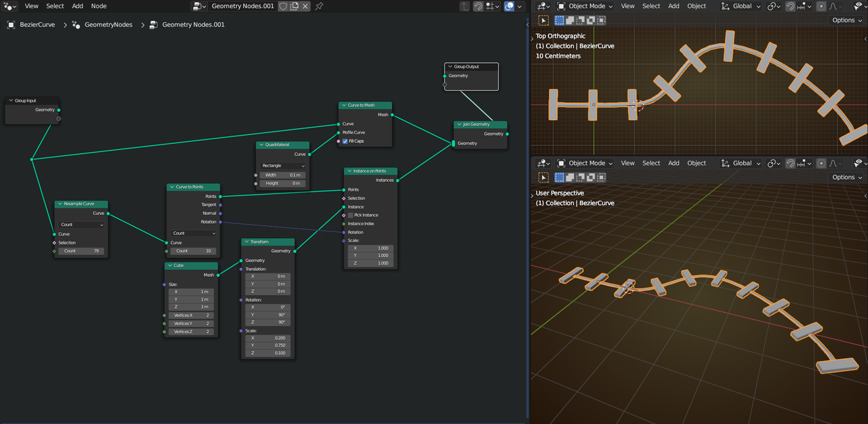
Task: Toggle snapping in the node editor header
Action: [478, 6]
